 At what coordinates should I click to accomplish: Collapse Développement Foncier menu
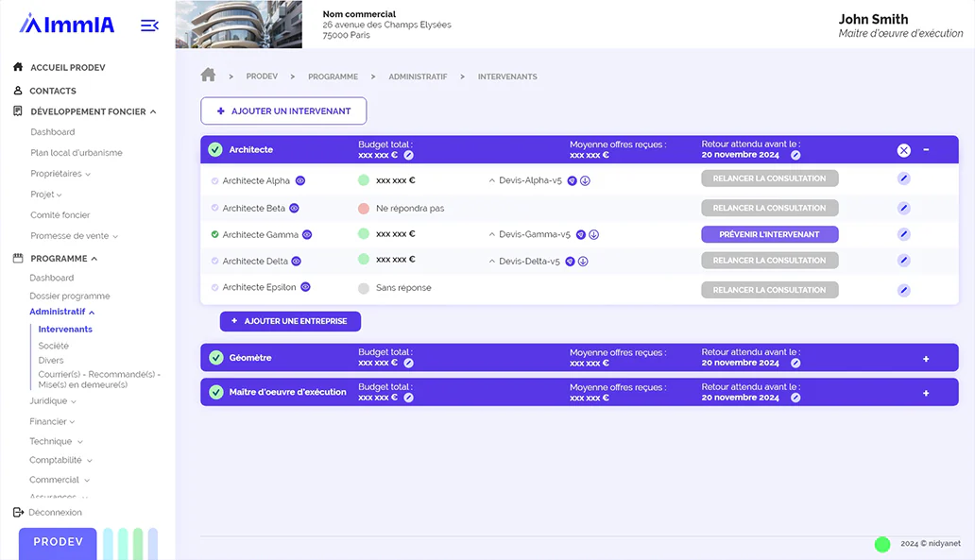click(x=153, y=111)
